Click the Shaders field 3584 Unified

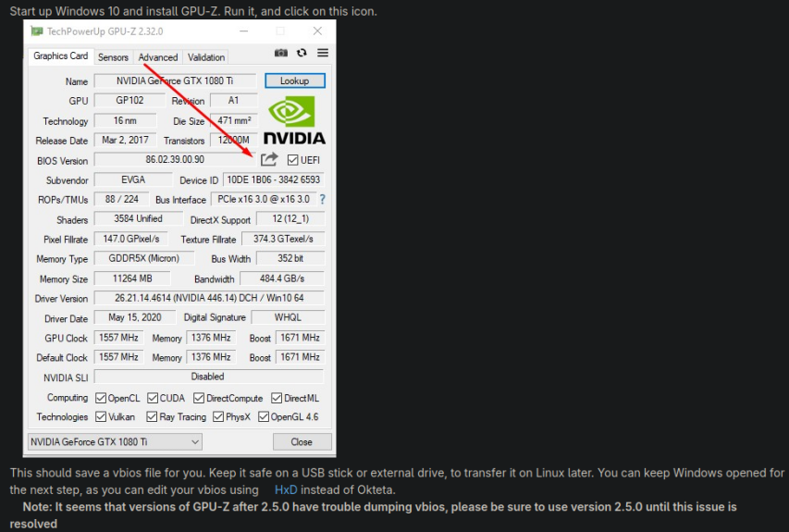pos(139,219)
